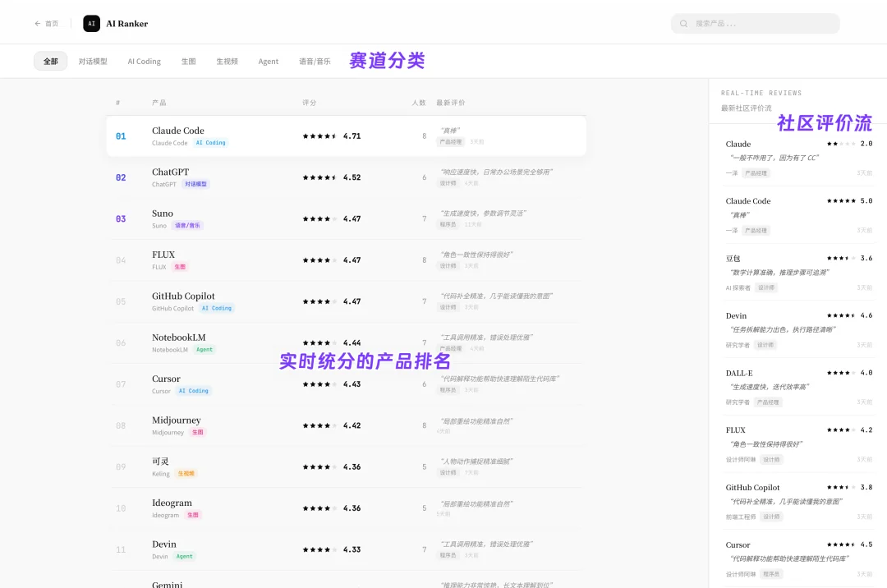Click the 对话模型 badge on ChatGPT row
Screen dimensions: 887x588
[195, 184]
